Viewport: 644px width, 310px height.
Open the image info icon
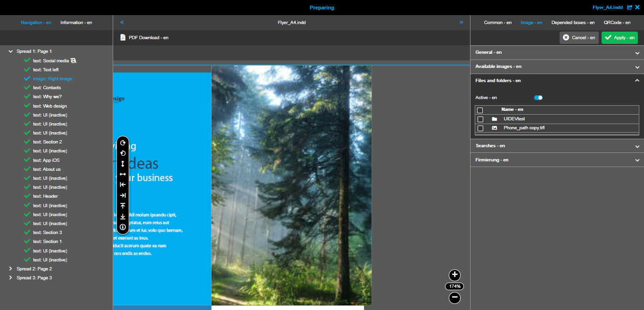pos(123,227)
